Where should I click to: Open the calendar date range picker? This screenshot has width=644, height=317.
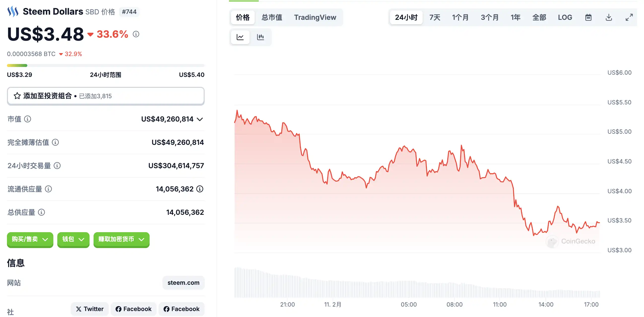[x=588, y=17]
